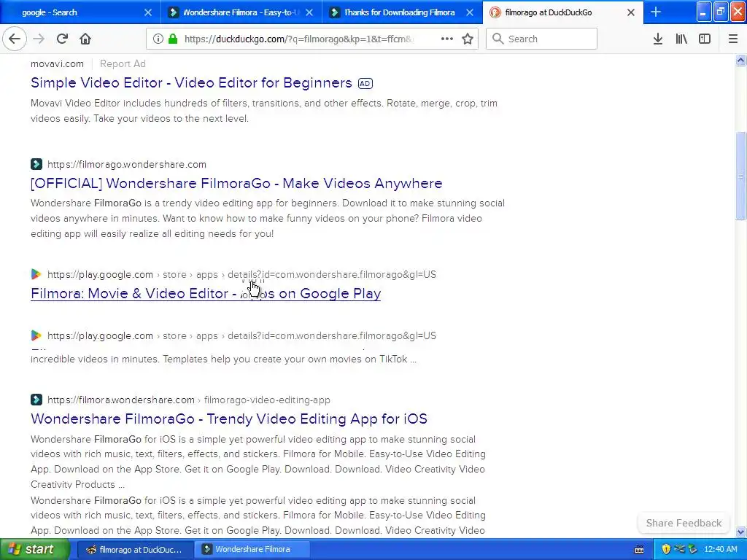Open the Firefox hamburger menu
This screenshot has height=560, width=747.
tap(733, 39)
